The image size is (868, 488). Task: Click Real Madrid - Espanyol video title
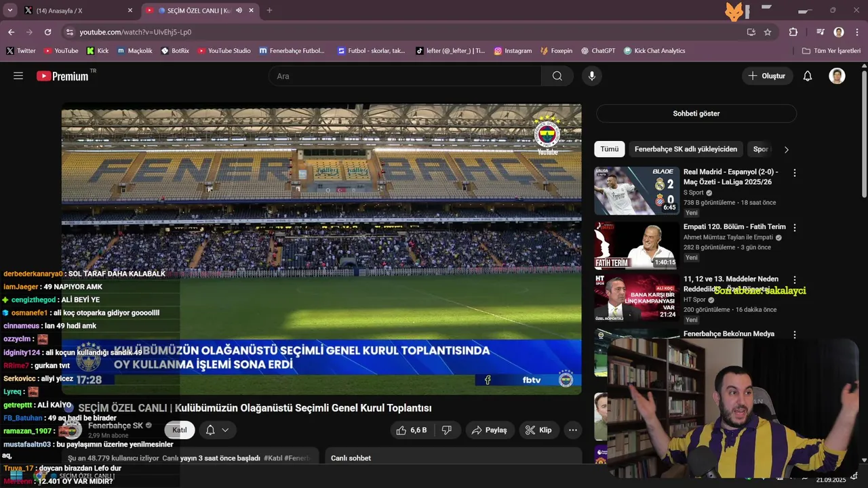[731, 177]
